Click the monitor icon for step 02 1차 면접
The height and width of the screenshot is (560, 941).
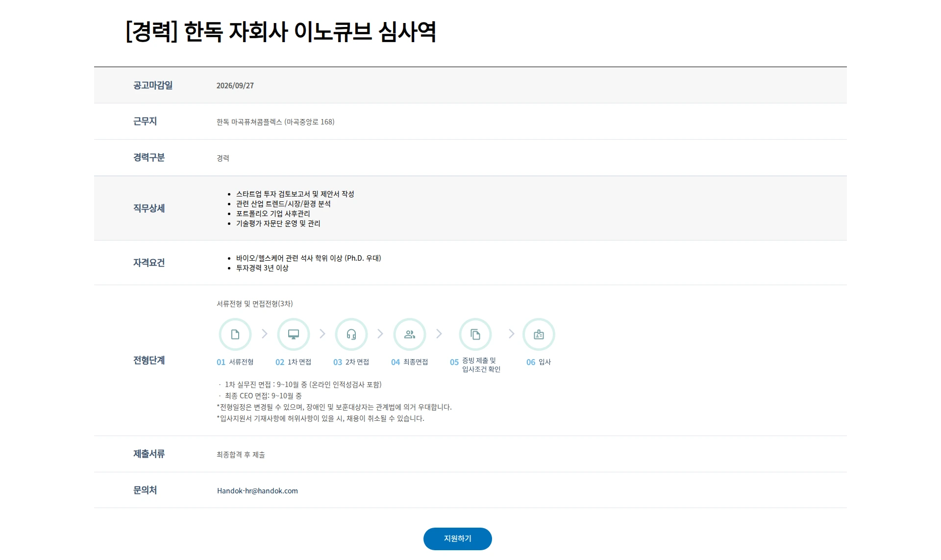(294, 335)
